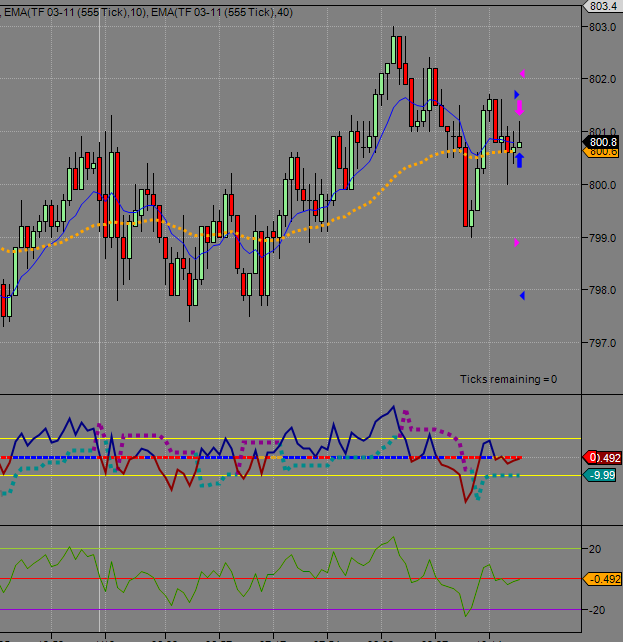
Task: Click the magenta right-pointing triangle near 799.0
Action: (517, 243)
